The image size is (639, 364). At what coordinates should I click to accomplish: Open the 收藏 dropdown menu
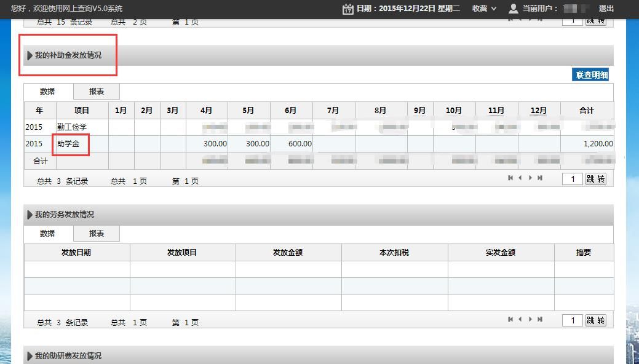[484, 9]
